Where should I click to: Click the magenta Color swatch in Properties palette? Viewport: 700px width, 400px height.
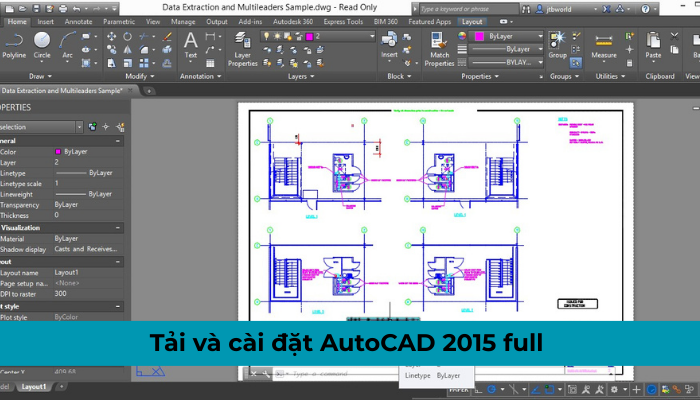[x=58, y=152]
